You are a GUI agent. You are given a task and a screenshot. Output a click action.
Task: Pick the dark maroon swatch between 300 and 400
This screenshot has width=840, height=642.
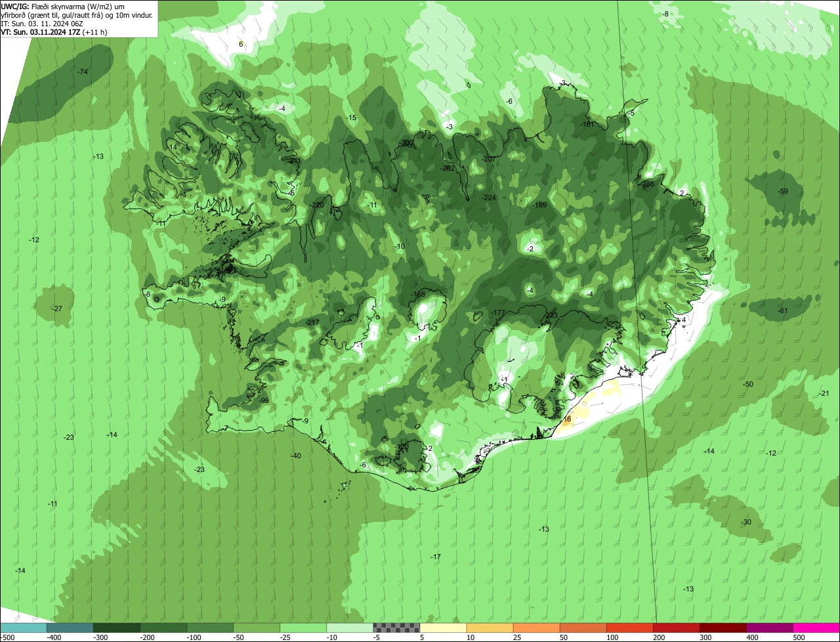(x=723, y=628)
